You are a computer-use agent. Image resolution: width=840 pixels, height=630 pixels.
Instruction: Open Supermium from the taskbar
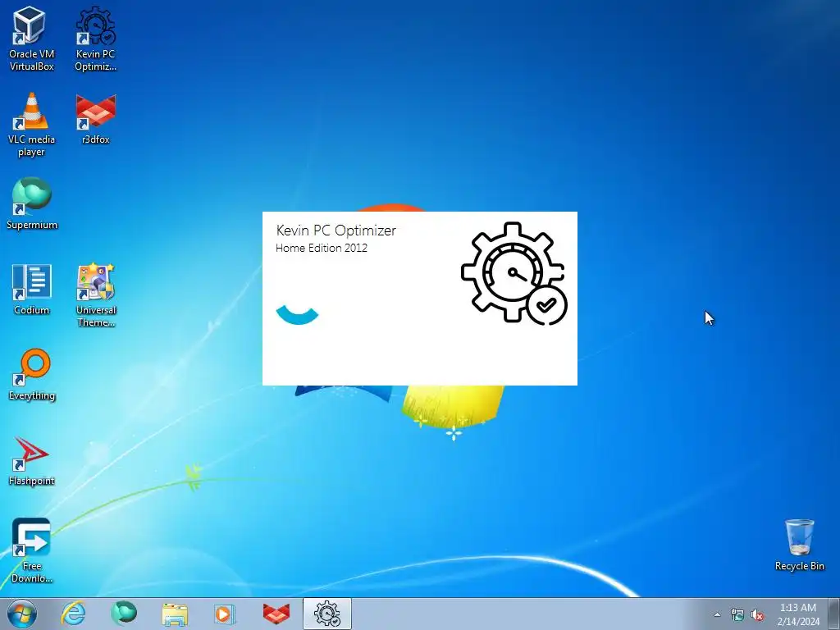(124, 614)
